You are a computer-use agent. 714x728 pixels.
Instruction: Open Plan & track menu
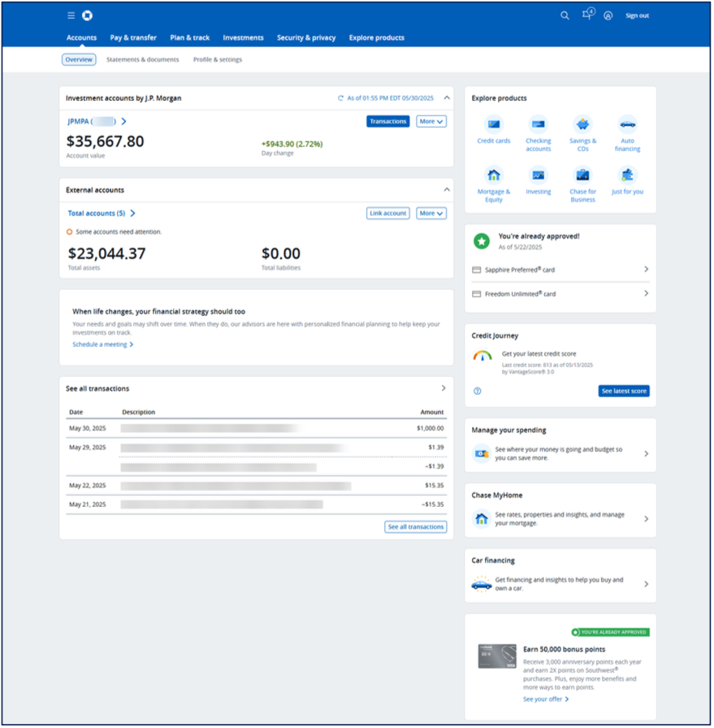click(x=190, y=38)
